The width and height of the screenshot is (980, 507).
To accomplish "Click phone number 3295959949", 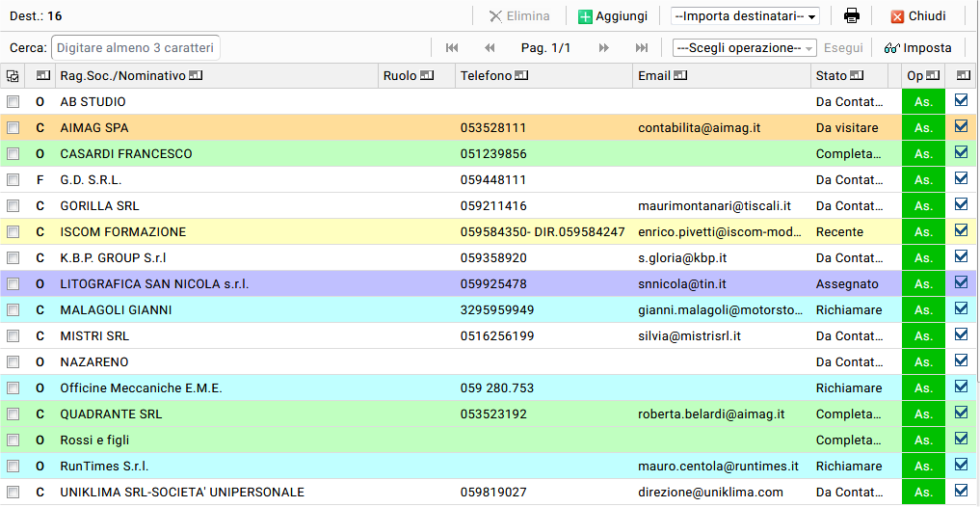I will (x=497, y=310).
